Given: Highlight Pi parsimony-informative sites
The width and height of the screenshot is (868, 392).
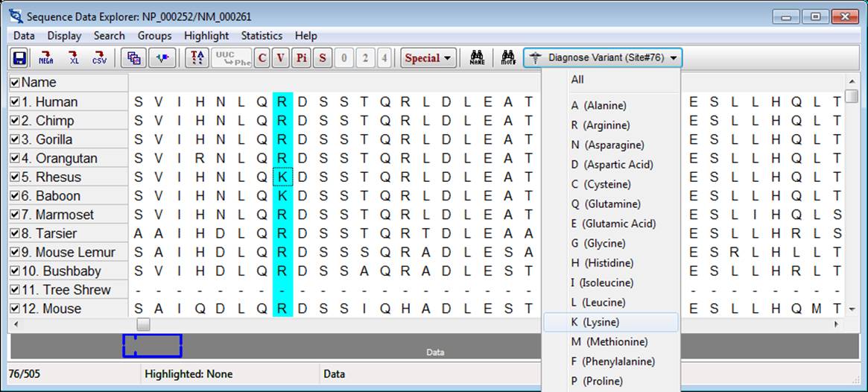Looking at the screenshot, I should 301,58.
